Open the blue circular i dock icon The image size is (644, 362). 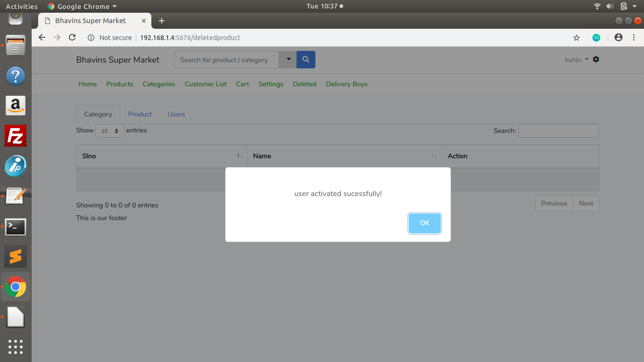16,166
